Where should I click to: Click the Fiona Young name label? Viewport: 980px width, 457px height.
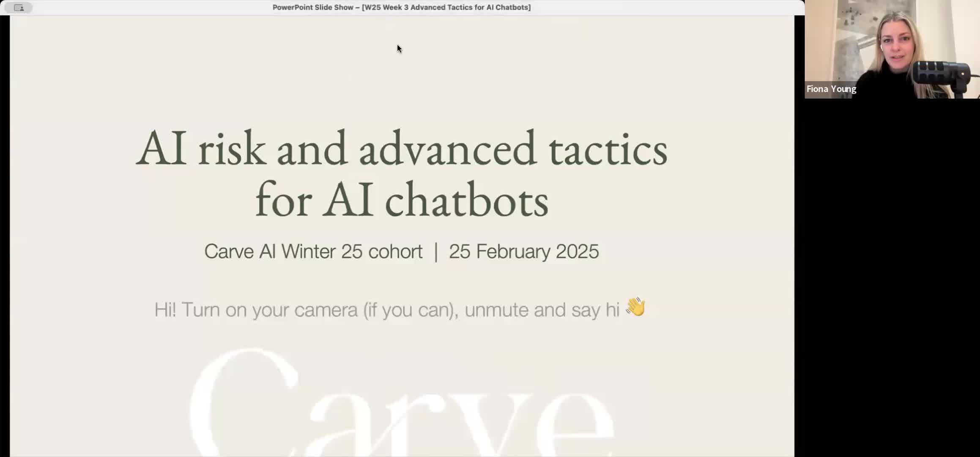tap(831, 89)
